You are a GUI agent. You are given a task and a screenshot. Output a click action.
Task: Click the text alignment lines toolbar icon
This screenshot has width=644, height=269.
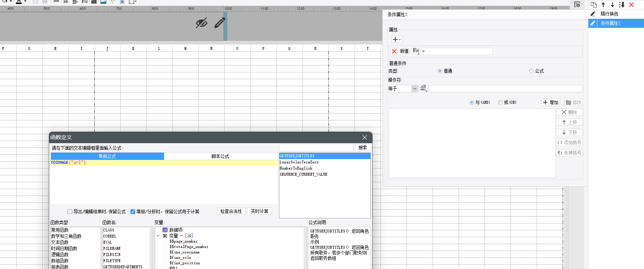point(75,2)
